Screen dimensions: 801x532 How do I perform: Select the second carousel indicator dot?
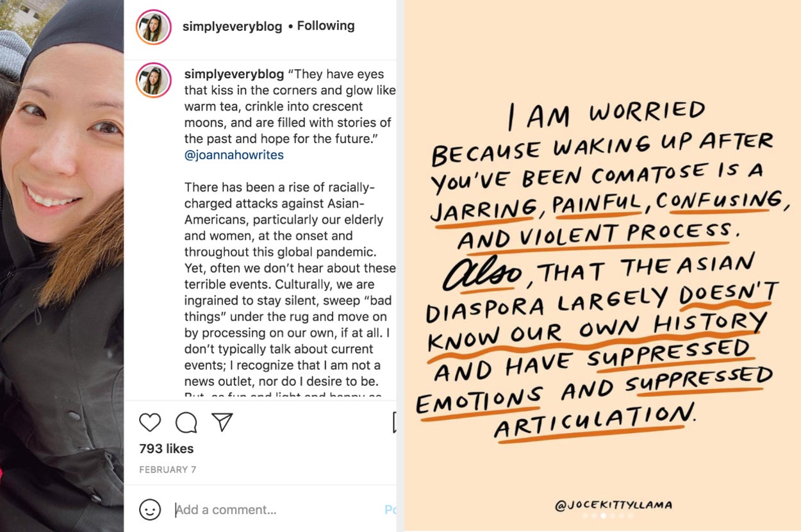pyautogui.click(x=594, y=515)
